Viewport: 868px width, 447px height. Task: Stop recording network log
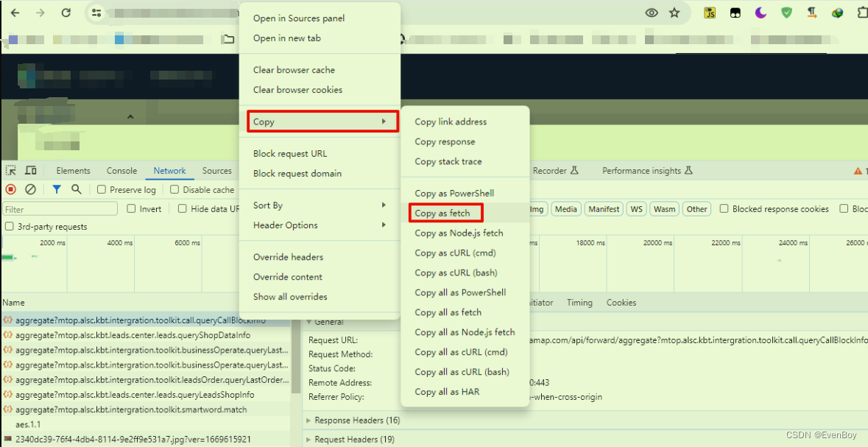coord(10,189)
